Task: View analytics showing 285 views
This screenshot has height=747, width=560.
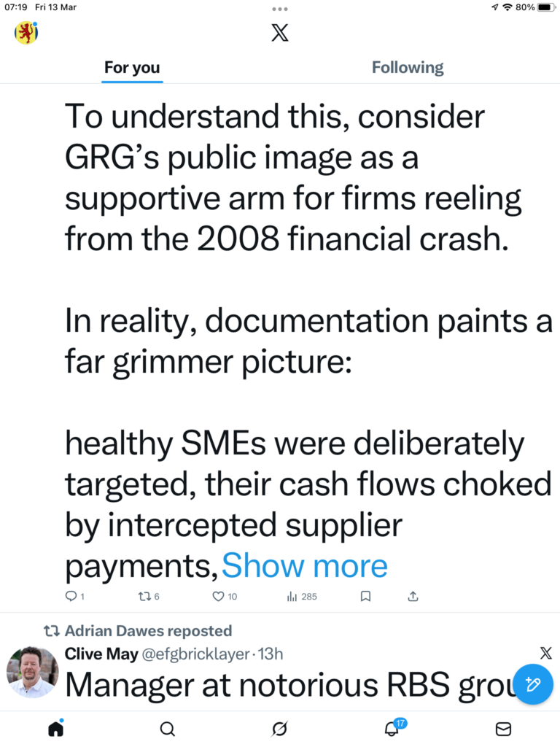Action: click(302, 596)
